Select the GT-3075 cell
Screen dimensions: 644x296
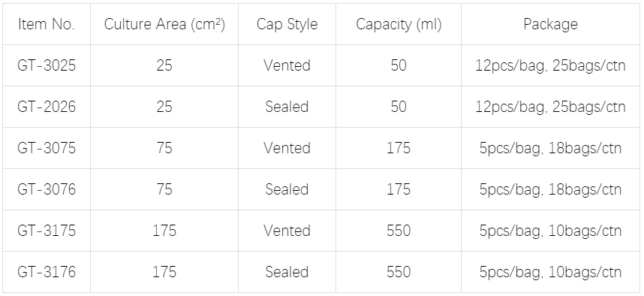coord(47,148)
